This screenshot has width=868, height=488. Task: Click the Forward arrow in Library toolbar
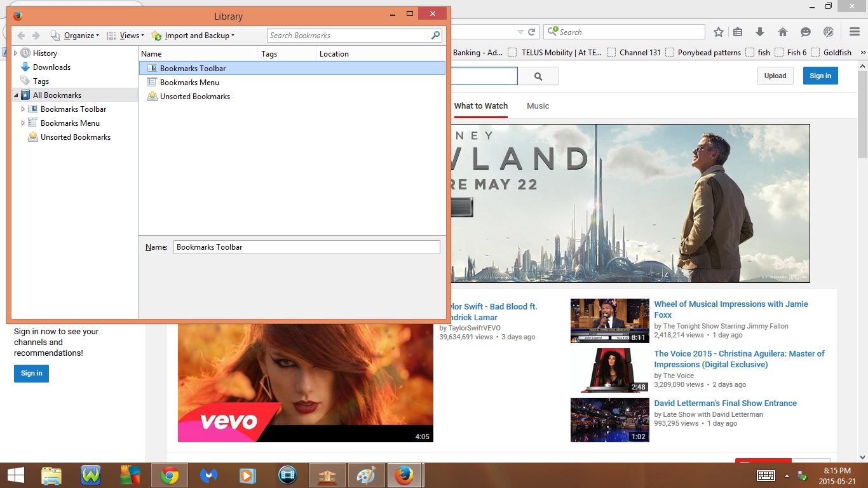pyautogui.click(x=36, y=36)
